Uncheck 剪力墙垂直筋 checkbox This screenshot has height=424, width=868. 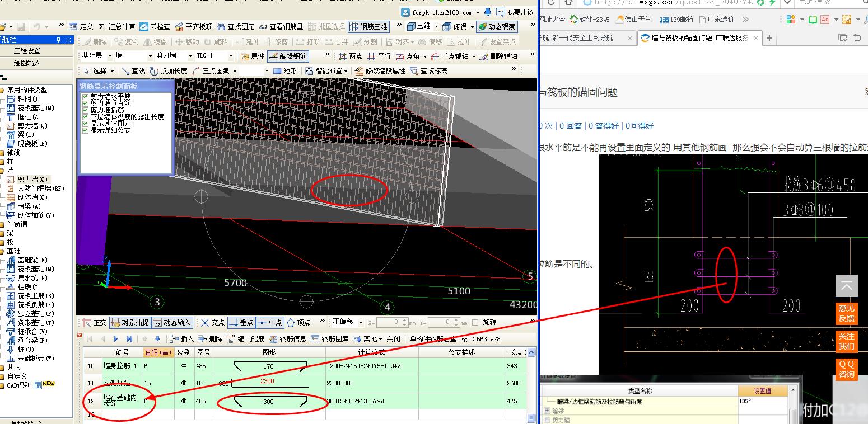(x=85, y=103)
